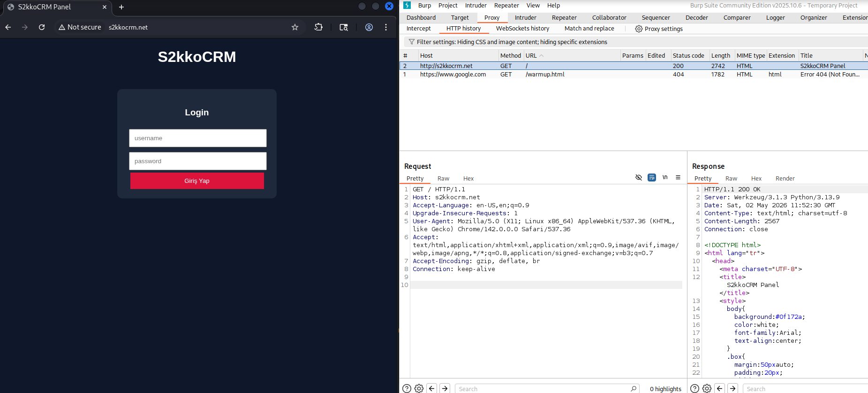This screenshot has width=868, height=393.
Task: Switch to the Logger tab
Action: tap(776, 18)
